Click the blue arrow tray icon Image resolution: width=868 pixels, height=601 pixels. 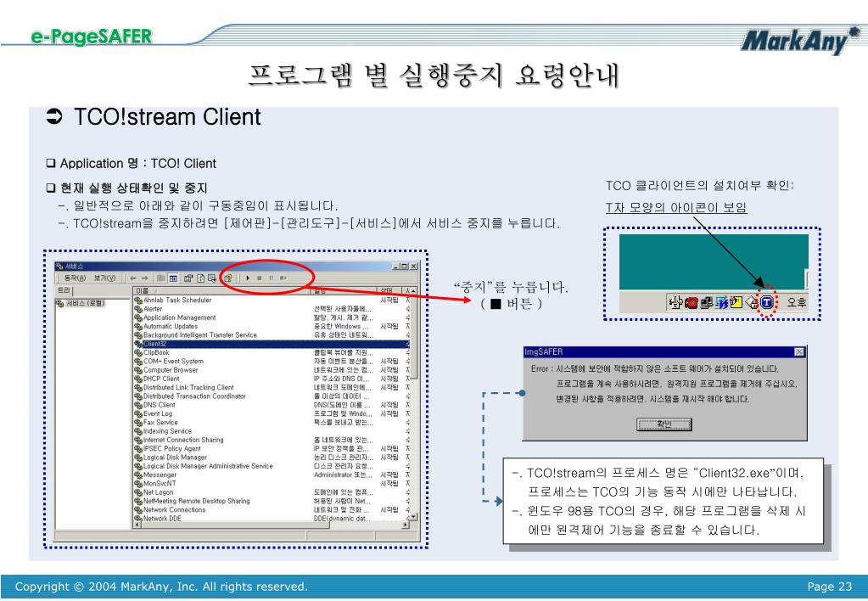click(x=722, y=302)
